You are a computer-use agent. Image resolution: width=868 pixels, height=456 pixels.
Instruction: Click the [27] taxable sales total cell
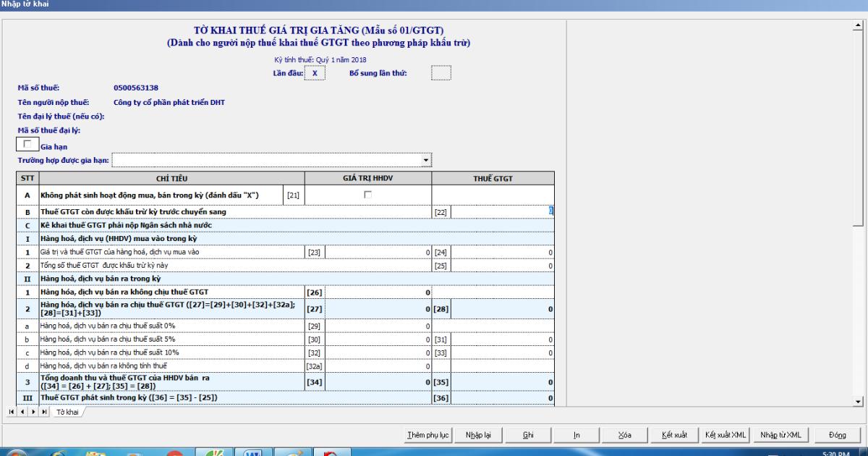pyautogui.click(x=379, y=309)
